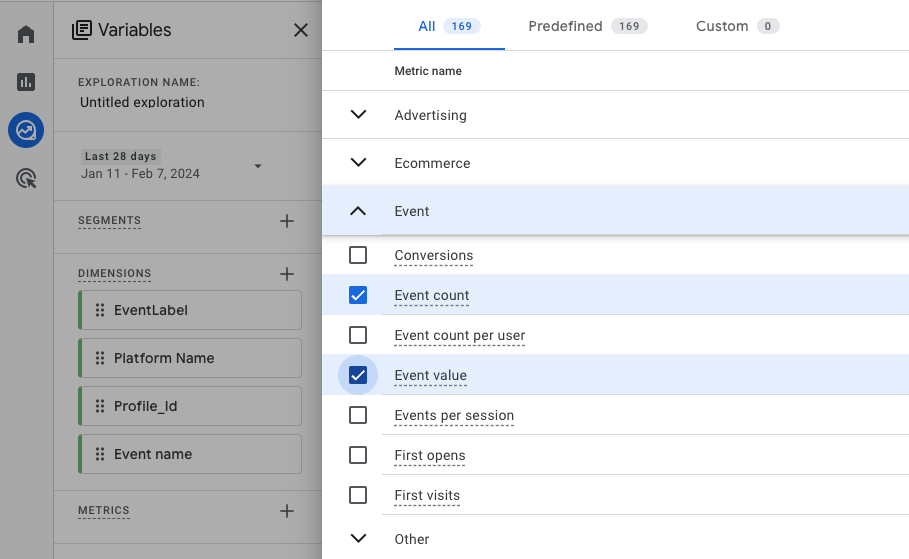This screenshot has height=559, width=909.
Task: Switch to the All metrics tab
Action: [x=449, y=26]
